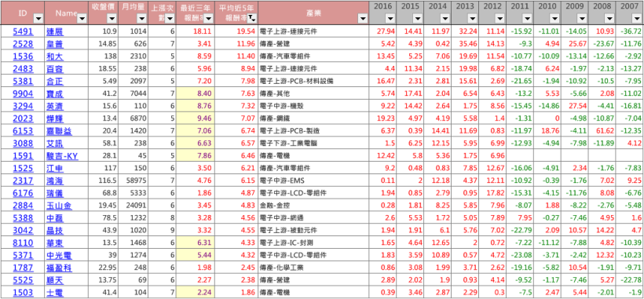Select the 116.5 closing price cell
Viewport: 644px width, 299px height.
tap(103, 180)
